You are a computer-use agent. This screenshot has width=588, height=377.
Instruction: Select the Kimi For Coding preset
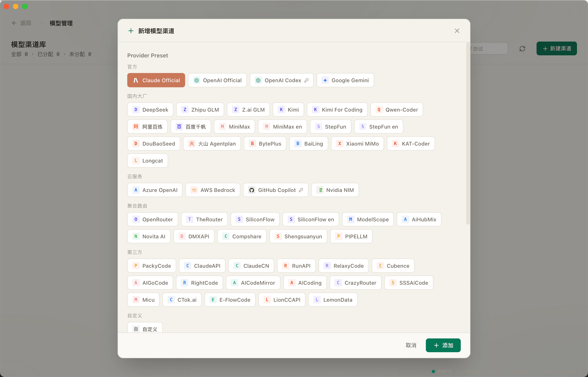point(337,110)
